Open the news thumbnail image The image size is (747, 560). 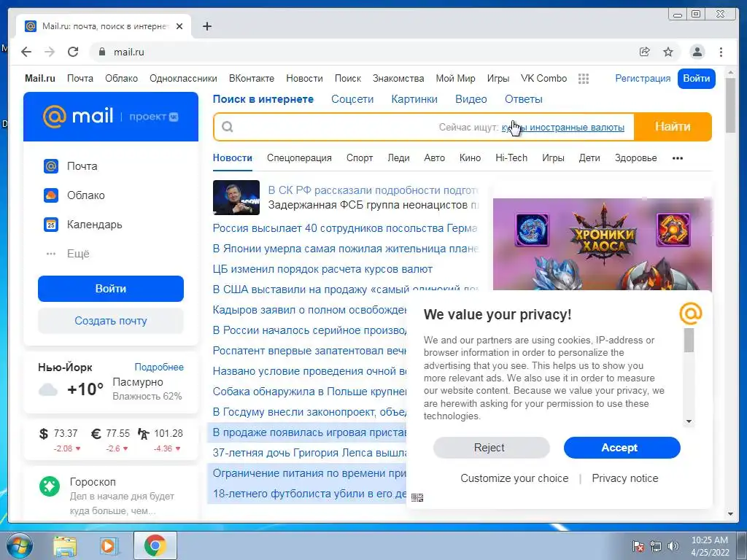point(236,198)
